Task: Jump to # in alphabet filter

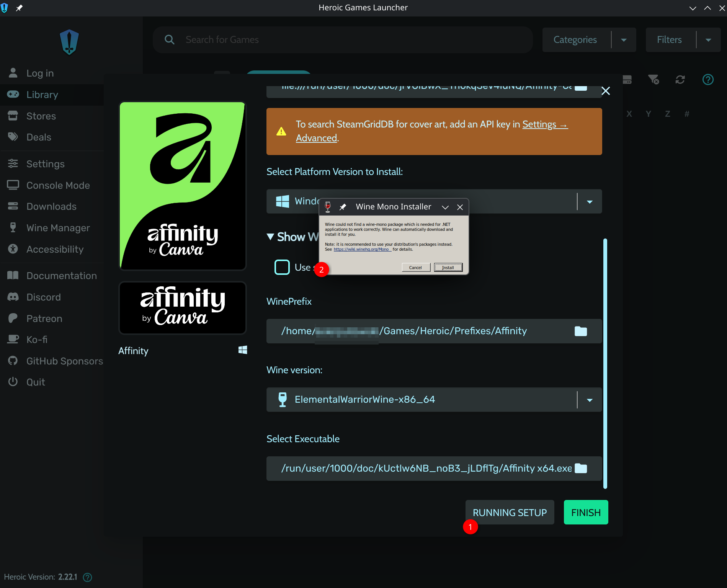Action: (687, 114)
